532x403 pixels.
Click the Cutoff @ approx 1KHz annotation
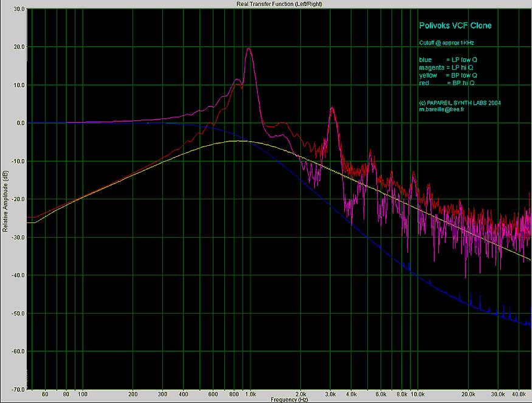tap(446, 43)
